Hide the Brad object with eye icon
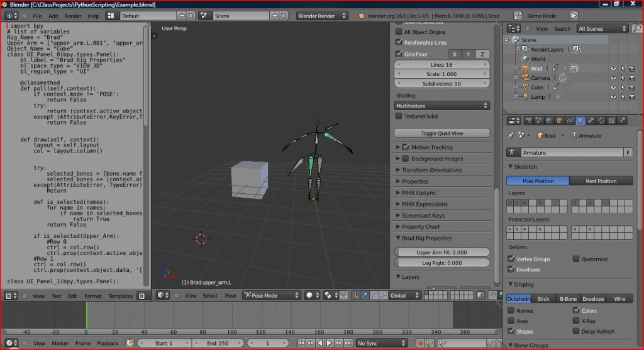 point(613,69)
